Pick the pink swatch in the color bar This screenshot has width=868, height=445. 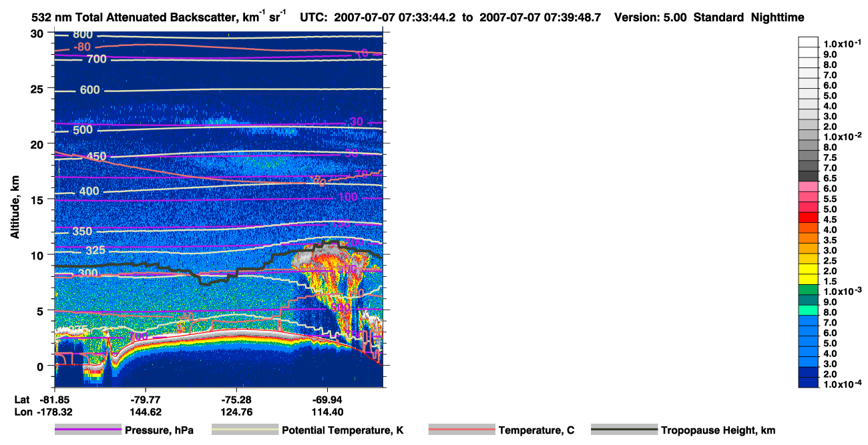809,186
